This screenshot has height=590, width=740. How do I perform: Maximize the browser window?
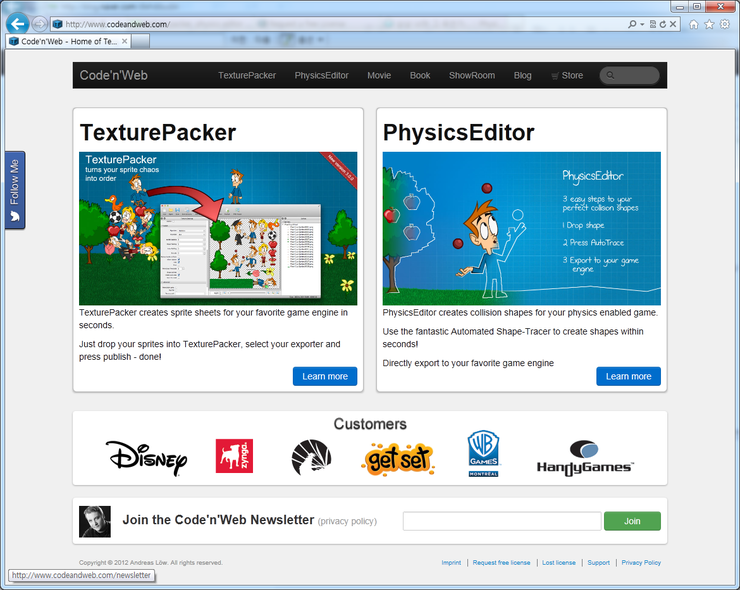(697, 7)
